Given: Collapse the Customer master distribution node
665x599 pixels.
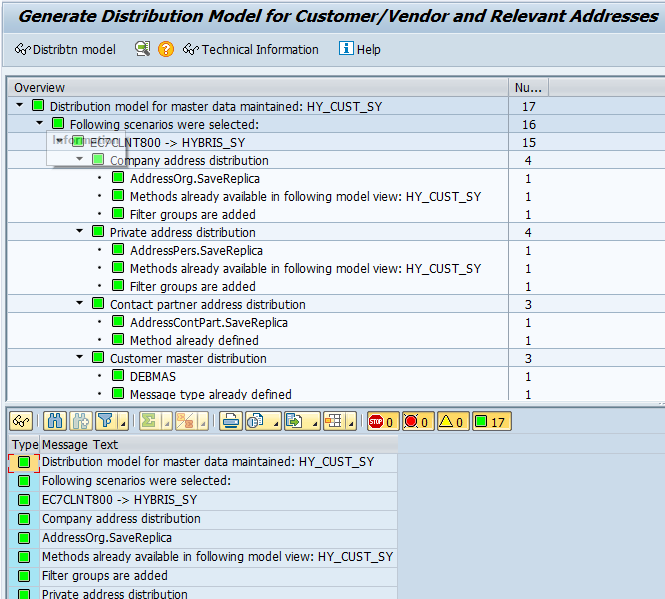Looking at the screenshot, I should coord(80,358).
